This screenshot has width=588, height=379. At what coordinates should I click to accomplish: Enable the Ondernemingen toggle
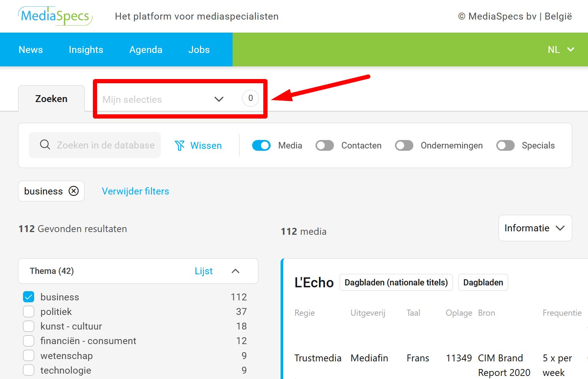coord(404,145)
